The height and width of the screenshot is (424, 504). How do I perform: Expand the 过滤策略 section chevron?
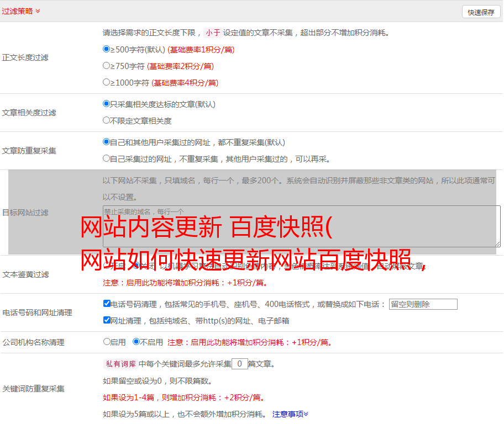[x=38, y=11]
